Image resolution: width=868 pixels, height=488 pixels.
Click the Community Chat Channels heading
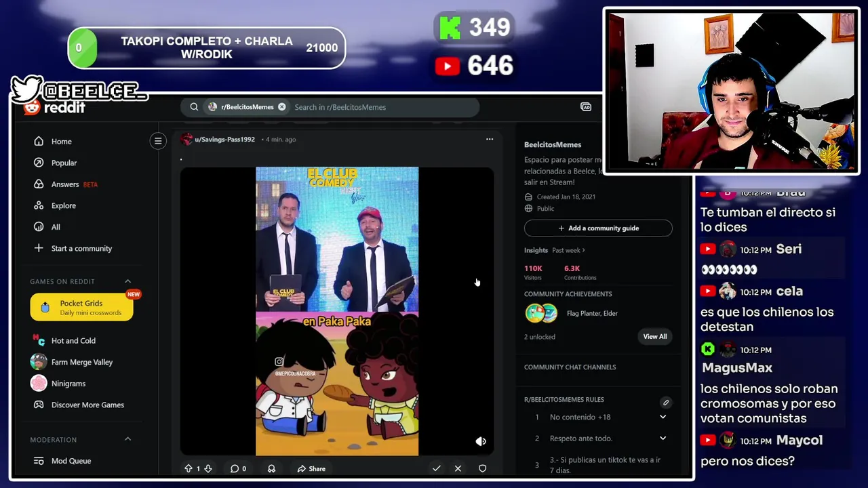tap(570, 367)
